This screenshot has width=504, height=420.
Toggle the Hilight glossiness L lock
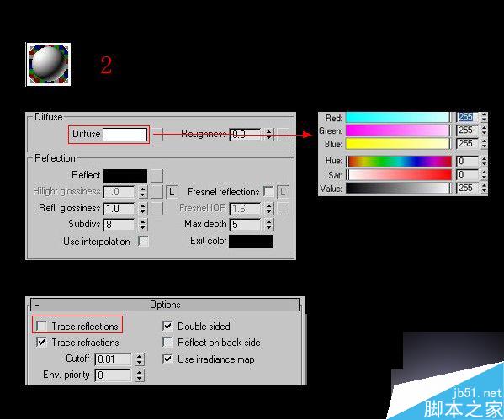click(x=172, y=192)
